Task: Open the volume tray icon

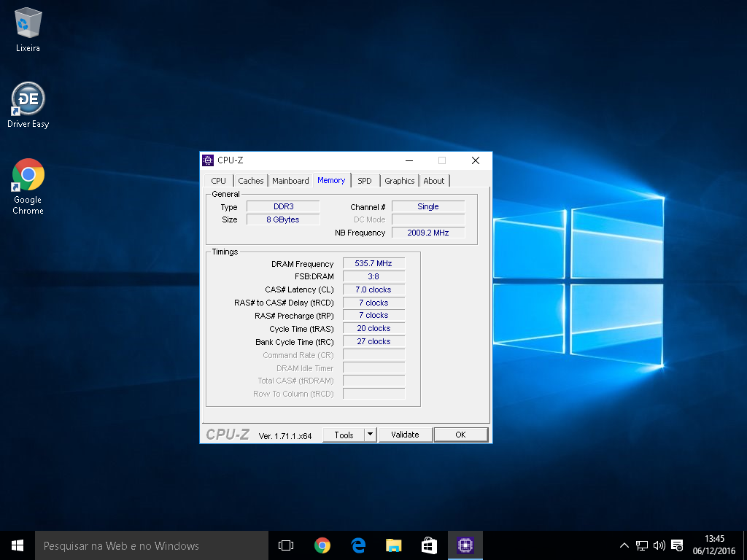Action: (x=659, y=545)
